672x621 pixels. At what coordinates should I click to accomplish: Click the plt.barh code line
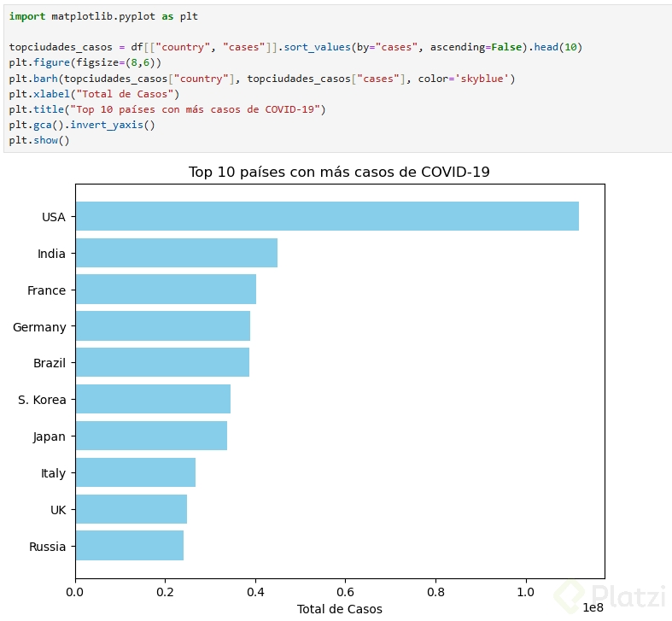click(262, 79)
